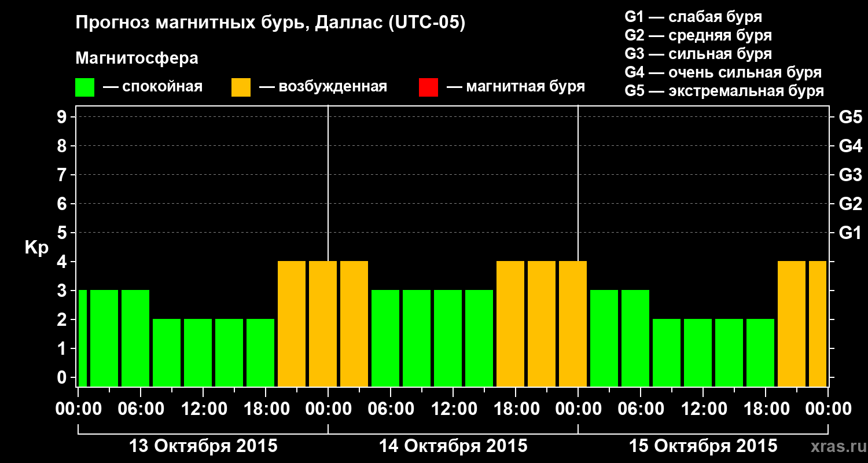Select the 'G2 — средняя буря' legend line
This screenshot has width=868, height=463.
coord(698,35)
